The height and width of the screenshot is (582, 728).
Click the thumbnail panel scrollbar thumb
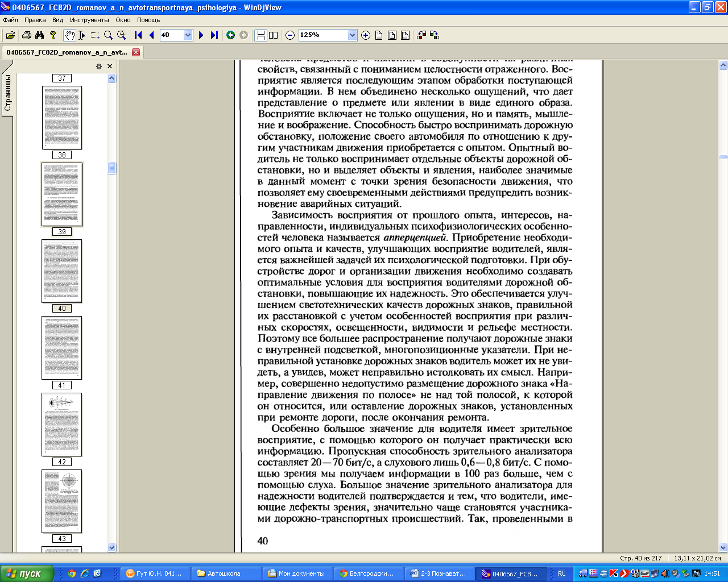pos(112,168)
